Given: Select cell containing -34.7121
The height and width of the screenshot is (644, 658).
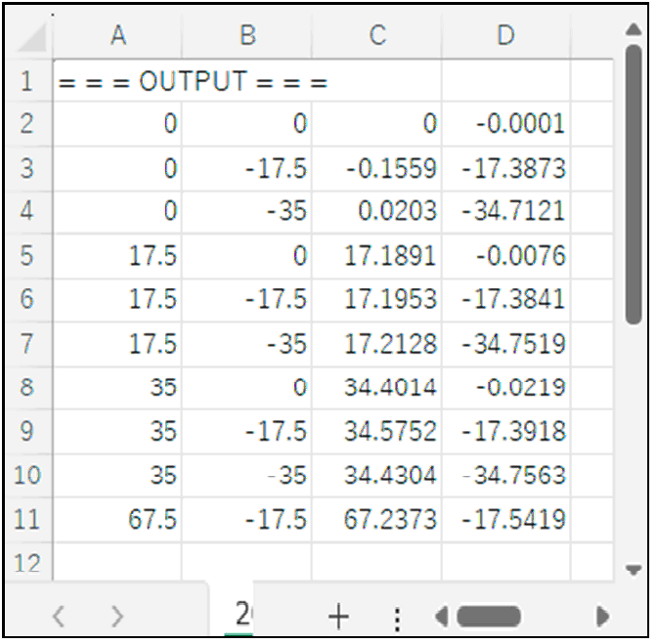Looking at the screenshot, I should click(506, 211).
